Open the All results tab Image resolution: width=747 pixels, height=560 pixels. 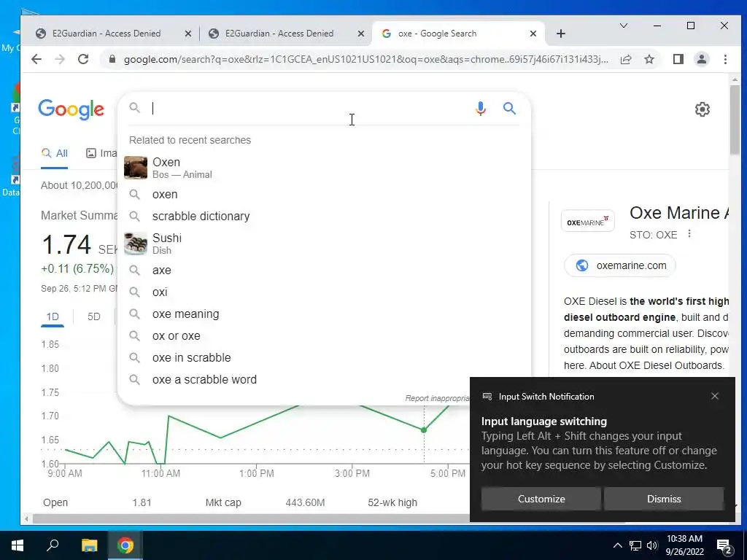(54, 153)
